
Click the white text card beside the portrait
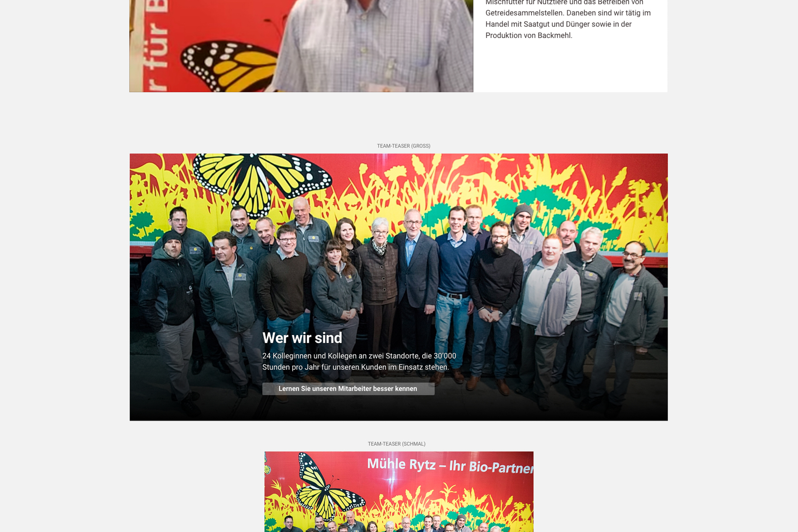pyautogui.click(x=570, y=46)
